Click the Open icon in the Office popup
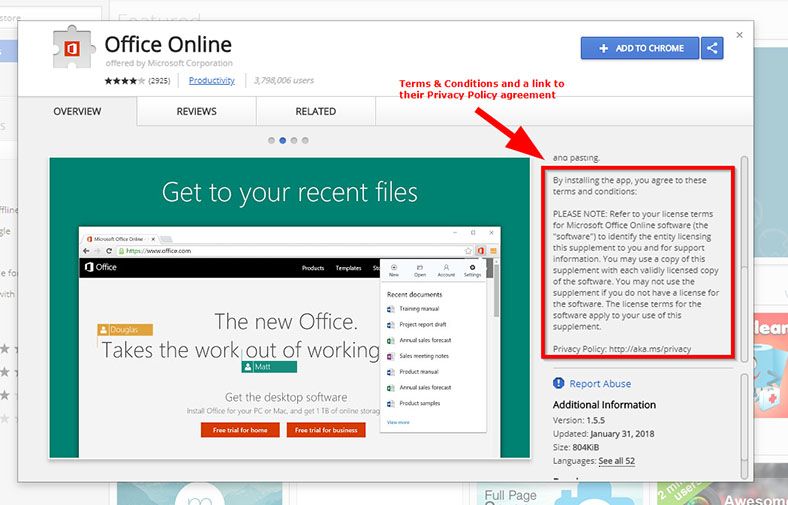This screenshot has width=788, height=505. 420,271
